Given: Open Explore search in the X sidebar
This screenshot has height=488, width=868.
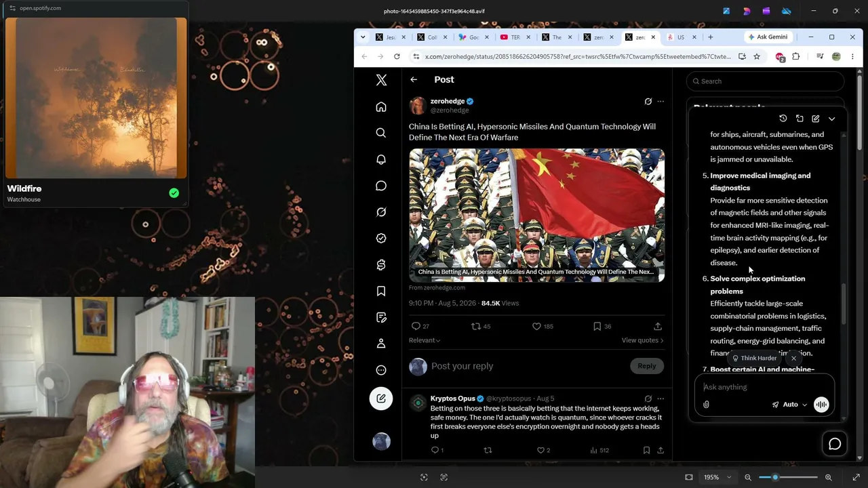Looking at the screenshot, I should pos(381,133).
